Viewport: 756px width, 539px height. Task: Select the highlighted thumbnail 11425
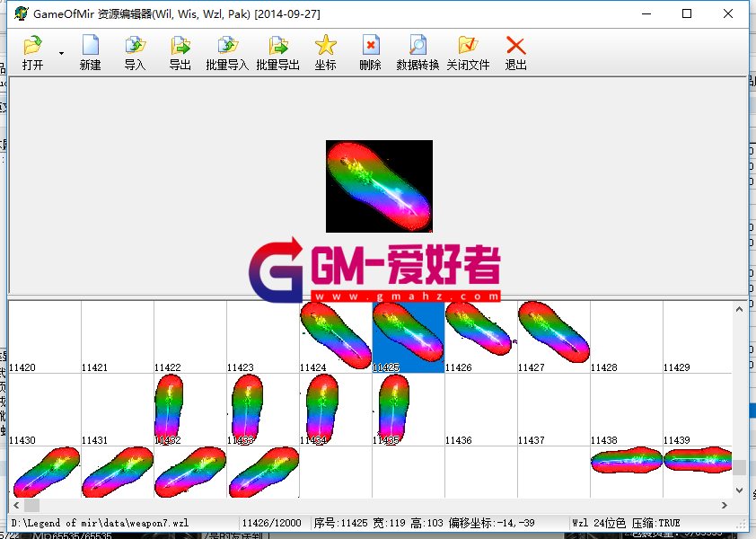click(x=409, y=337)
